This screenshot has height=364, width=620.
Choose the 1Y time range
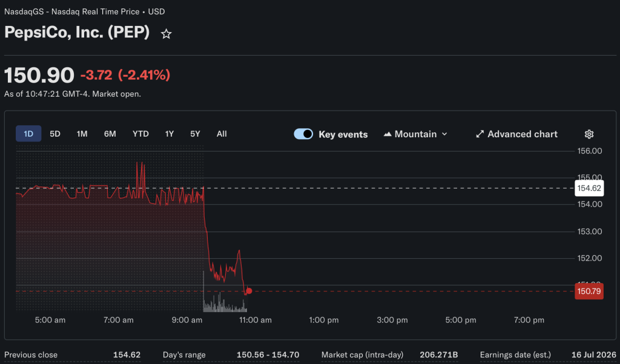tap(170, 134)
